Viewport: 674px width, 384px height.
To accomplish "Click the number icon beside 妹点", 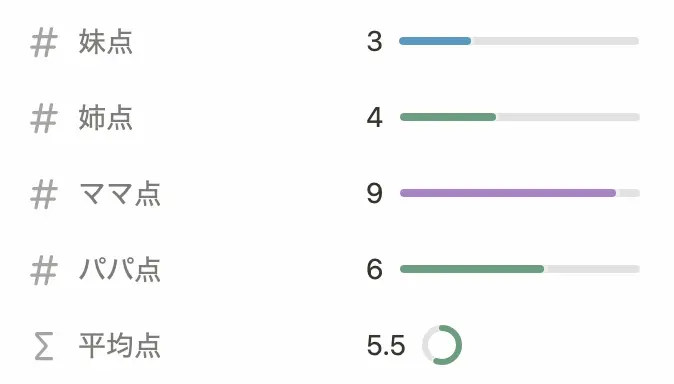I will [44, 42].
